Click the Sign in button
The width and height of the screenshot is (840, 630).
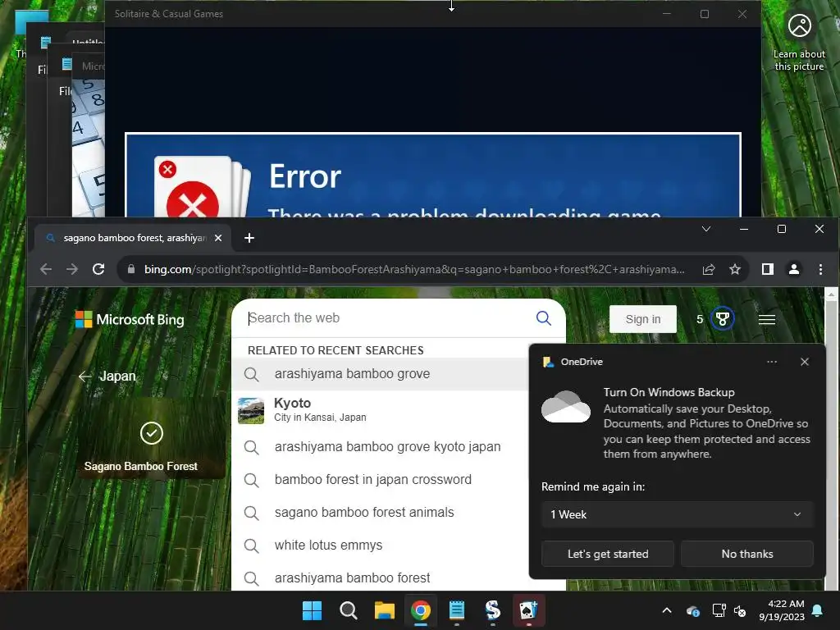click(x=643, y=319)
